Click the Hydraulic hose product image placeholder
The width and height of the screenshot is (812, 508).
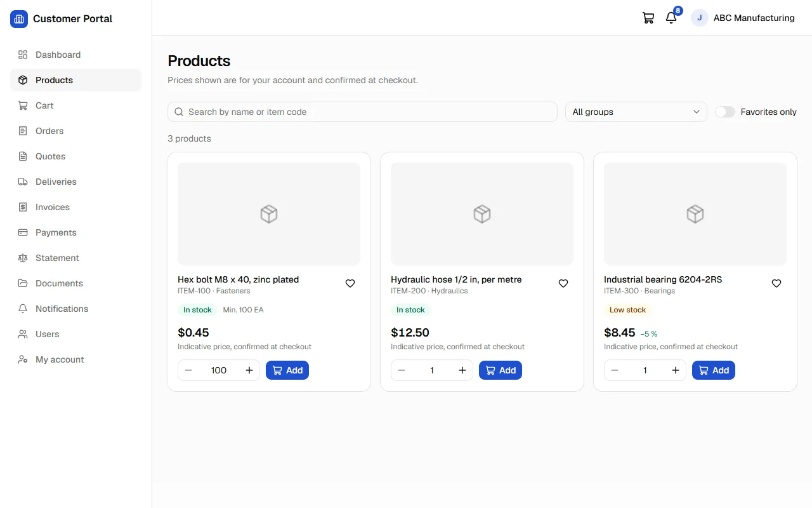(482, 214)
